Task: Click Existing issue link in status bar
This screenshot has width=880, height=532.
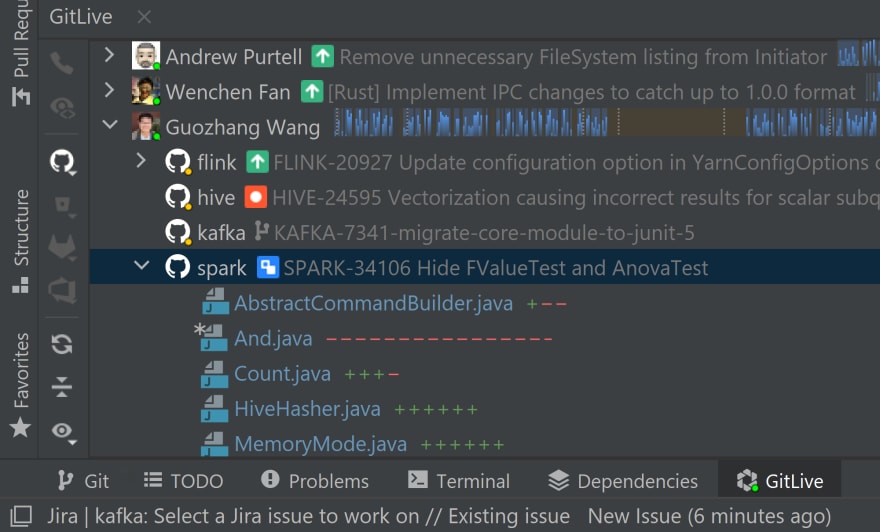Action: 508,516
